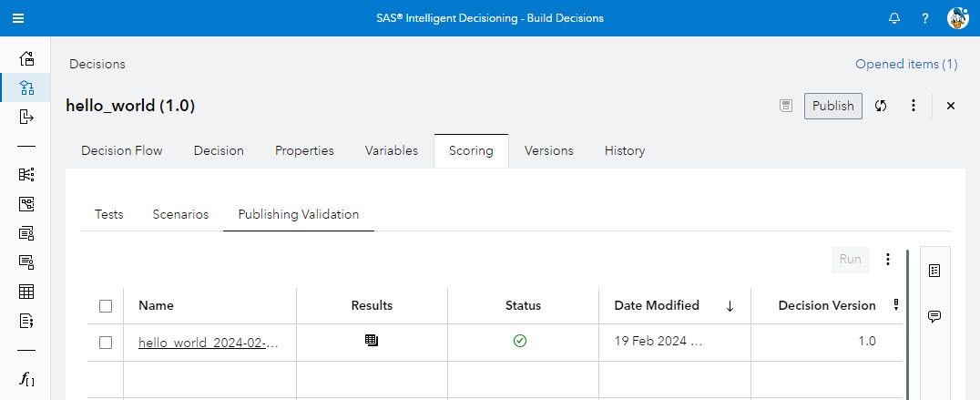This screenshot has height=400, width=980.
Task: Open the Opened items (1) link
Action: click(906, 64)
